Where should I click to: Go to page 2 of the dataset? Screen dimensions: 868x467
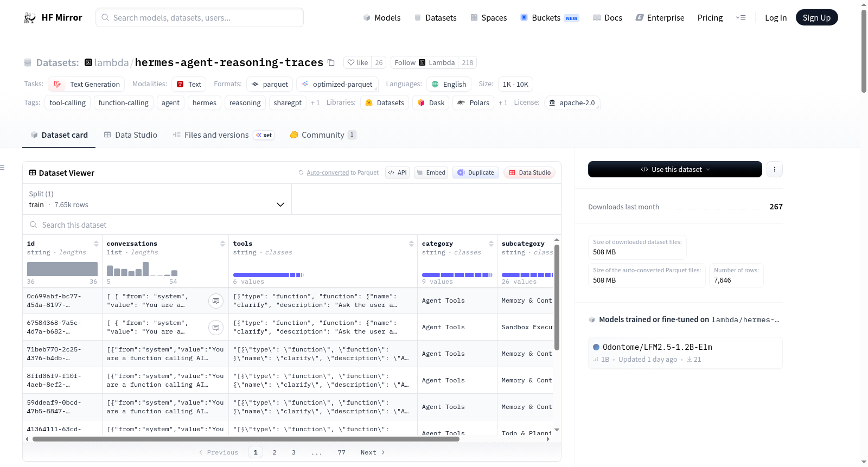pos(275,452)
